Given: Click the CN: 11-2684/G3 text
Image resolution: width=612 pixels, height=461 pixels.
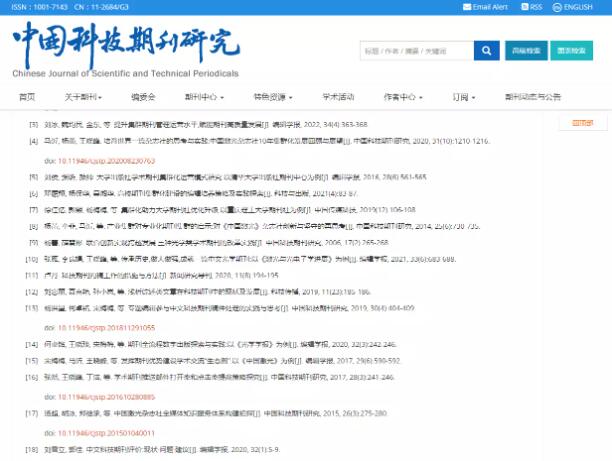Looking at the screenshot, I should click(101, 7).
